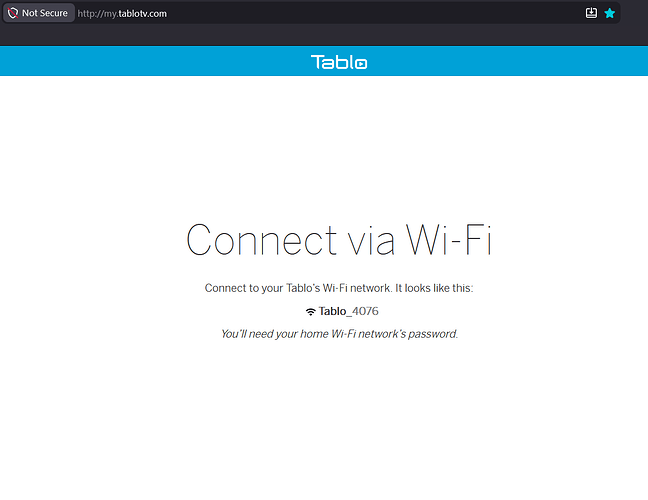648x500 pixels.
Task: Click the 'It looks like this:' text
Action: (x=434, y=288)
